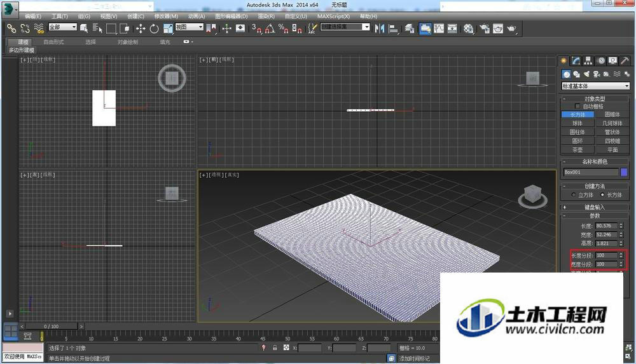Select the Link tool in the toolbar
This screenshot has width=636, height=364.
[x=11, y=29]
